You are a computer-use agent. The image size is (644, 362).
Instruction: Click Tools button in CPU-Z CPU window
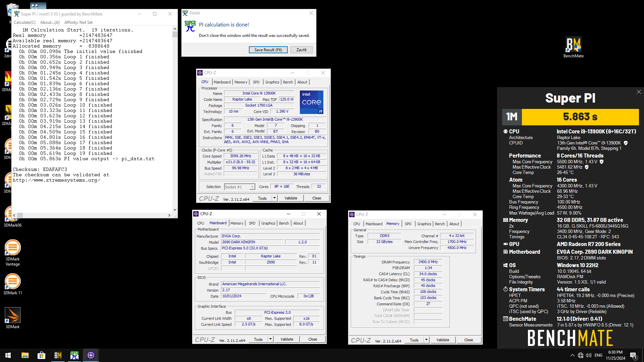[x=262, y=198]
